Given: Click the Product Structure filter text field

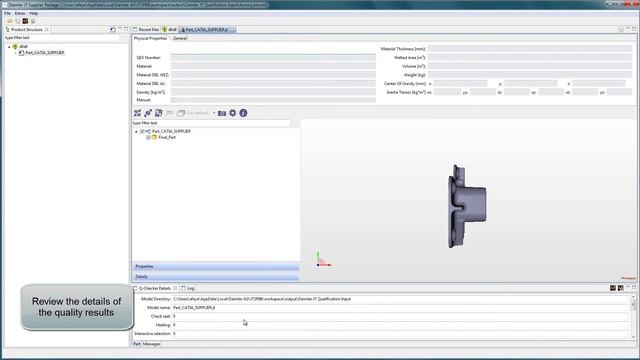Looking at the screenshot, I should coord(63,38).
